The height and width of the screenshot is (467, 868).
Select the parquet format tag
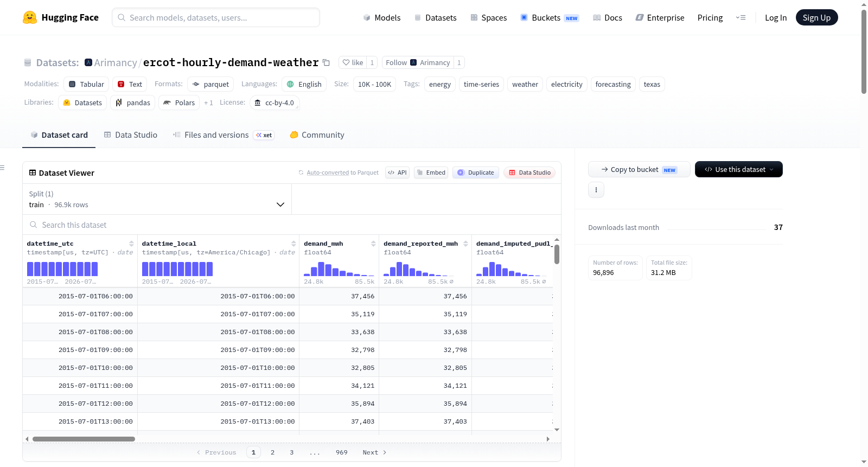tap(210, 84)
